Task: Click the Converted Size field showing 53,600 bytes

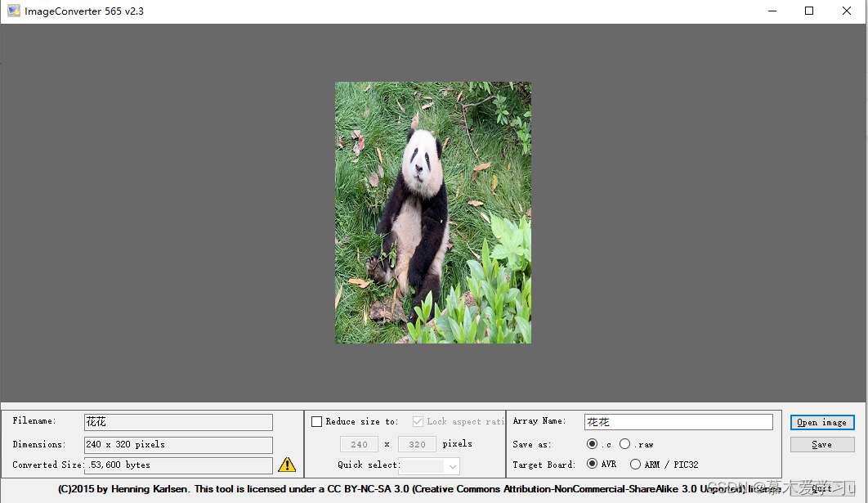Action: [x=178, y=464]
